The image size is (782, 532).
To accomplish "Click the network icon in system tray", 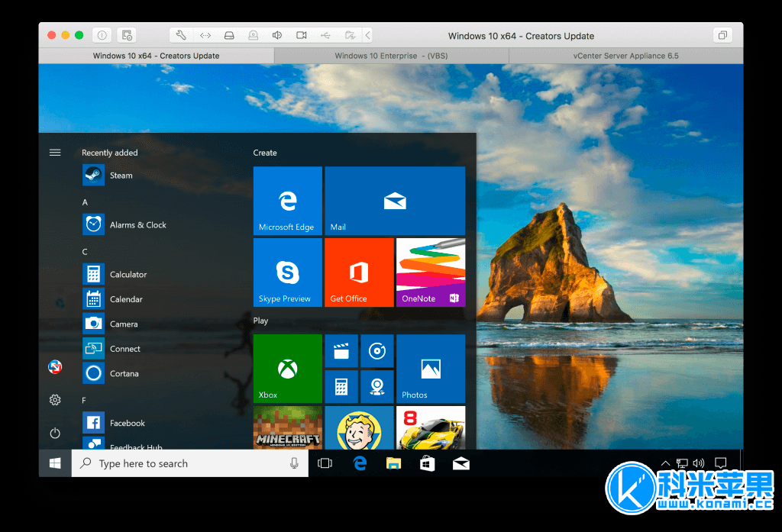I will pos(682,463).
